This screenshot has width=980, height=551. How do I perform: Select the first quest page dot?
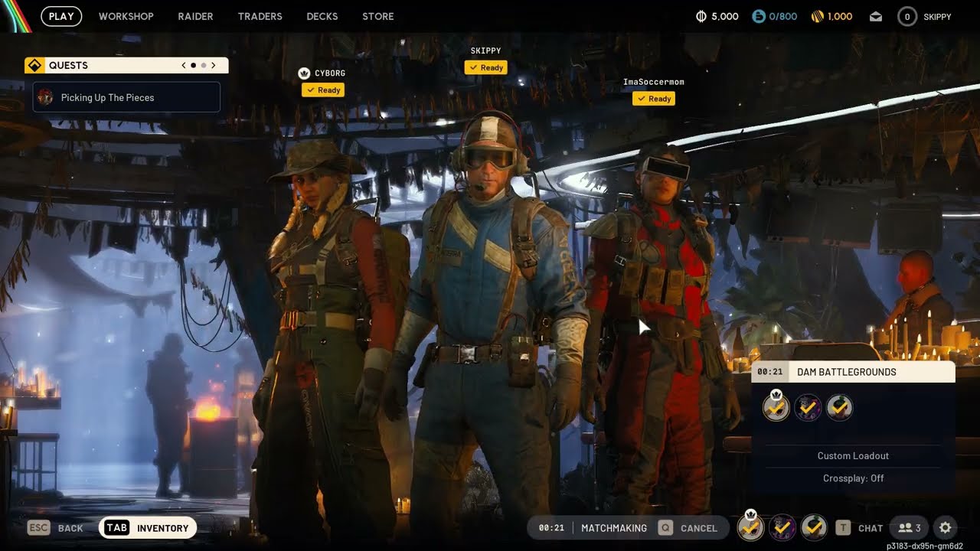click(193, 66)
